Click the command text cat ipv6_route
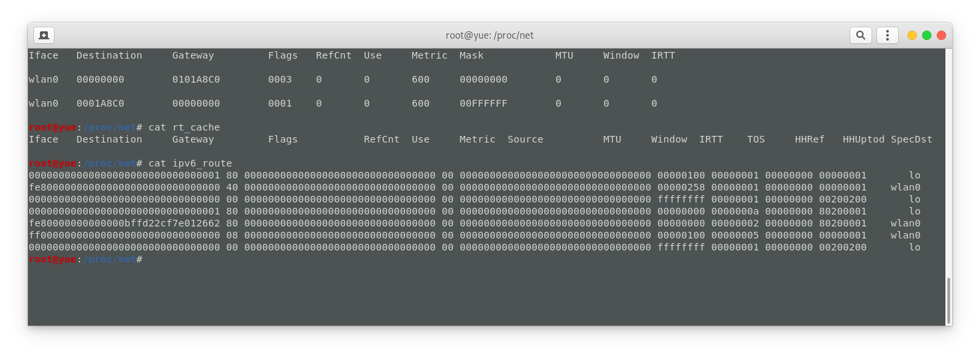This screenshot has height=359, width=980. tap(190, 163)
